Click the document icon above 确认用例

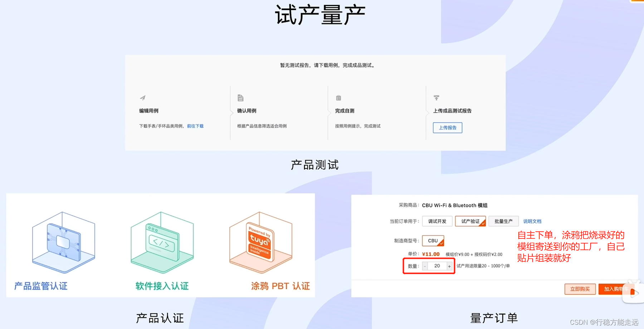[x=240, y=97]
